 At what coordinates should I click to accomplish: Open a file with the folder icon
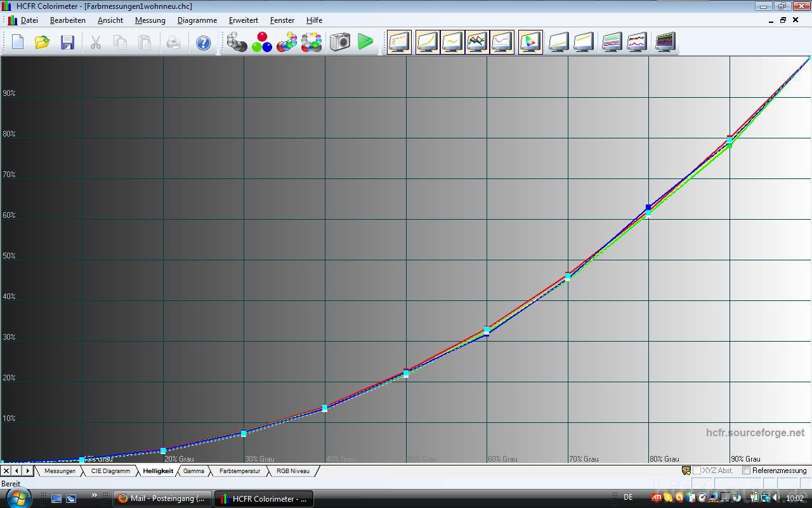(x=42, y=43)
